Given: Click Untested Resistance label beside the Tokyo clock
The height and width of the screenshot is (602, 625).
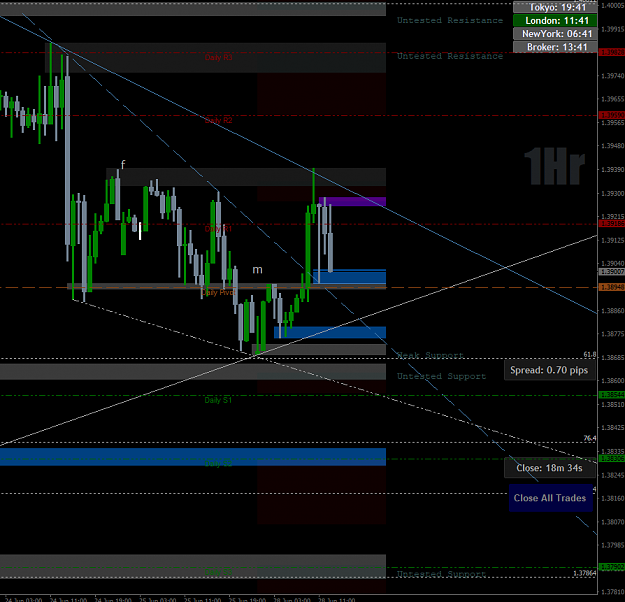Looking at the screenshot, I should pyautogui.click(x=450, y=20).
